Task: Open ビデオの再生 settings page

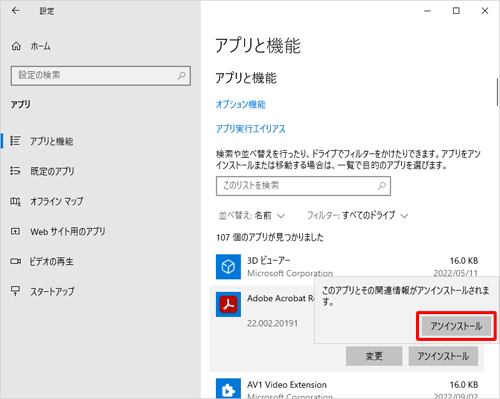Action: pyautogui.click(x=51, y=261)
